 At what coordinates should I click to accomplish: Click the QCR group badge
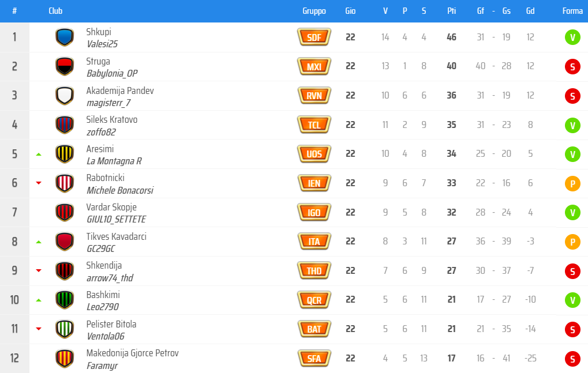(x=314, y=300)
